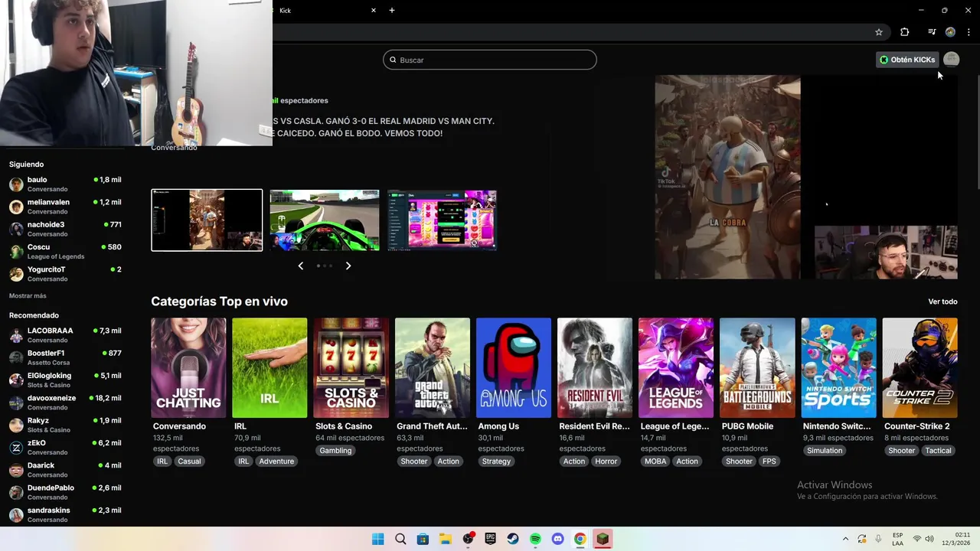Click the featured stream video player
The height and width of the screenshot is (551, 980).
point(805,177)
